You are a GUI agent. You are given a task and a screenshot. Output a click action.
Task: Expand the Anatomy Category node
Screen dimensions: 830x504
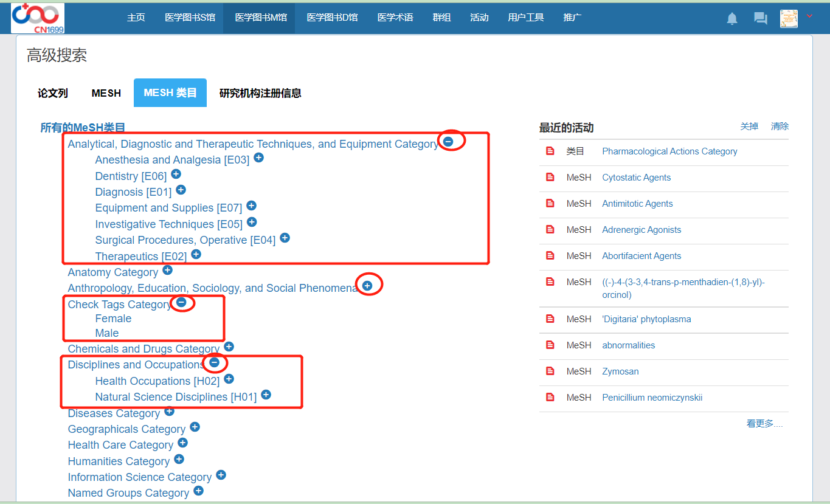(x=167, y=270)
